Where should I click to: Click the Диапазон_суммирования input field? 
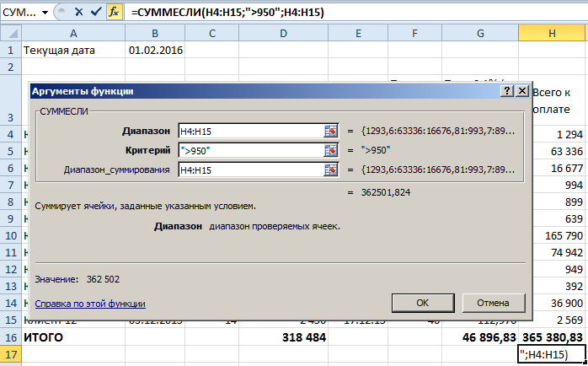coord(251,170)
